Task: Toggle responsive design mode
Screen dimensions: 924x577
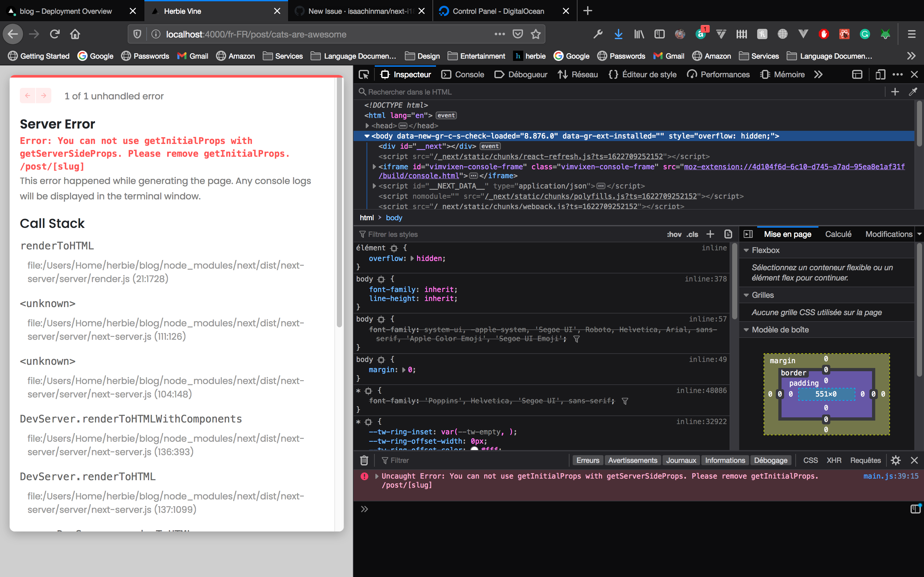Action: tap(880, 74)
